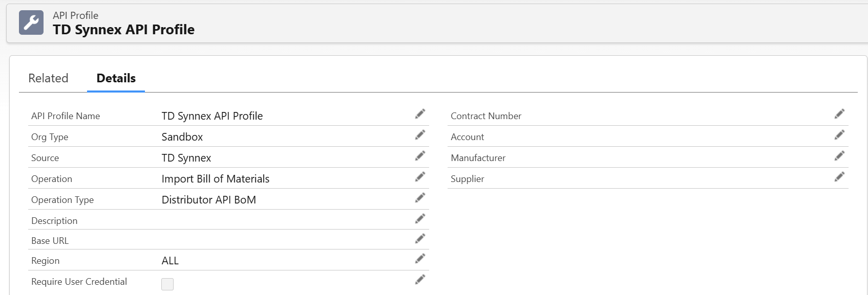Click the ALL Region value
Screen dimensions: 868x295
(170, 261)
